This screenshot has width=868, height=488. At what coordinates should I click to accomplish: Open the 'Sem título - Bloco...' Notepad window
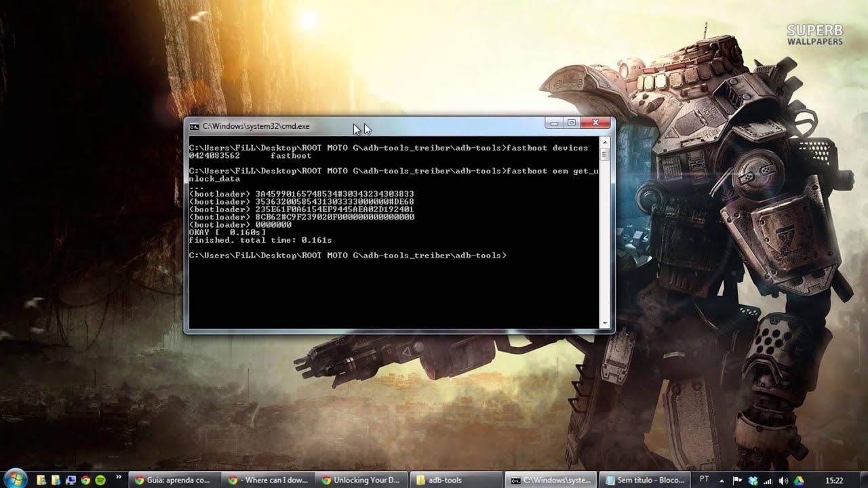pos(644,480)
